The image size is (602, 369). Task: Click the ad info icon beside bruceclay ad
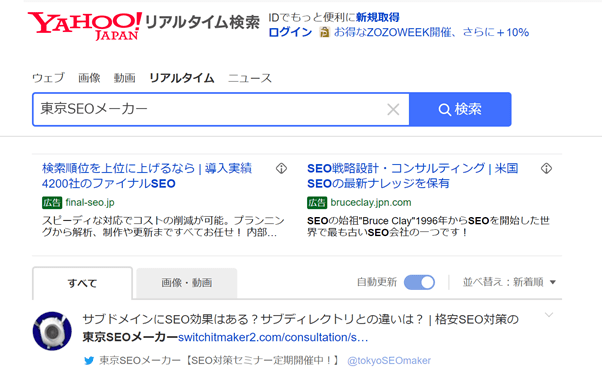pos(546,168)
